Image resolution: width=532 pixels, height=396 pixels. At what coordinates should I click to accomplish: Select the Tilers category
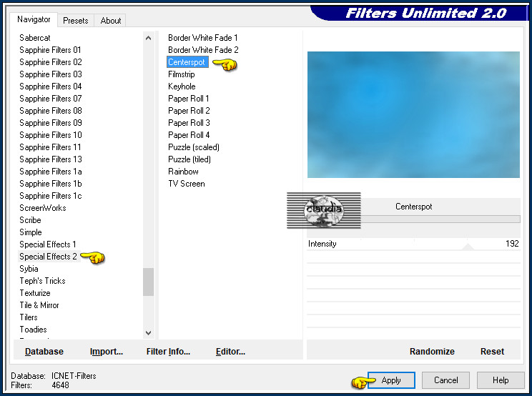[29, 317]
